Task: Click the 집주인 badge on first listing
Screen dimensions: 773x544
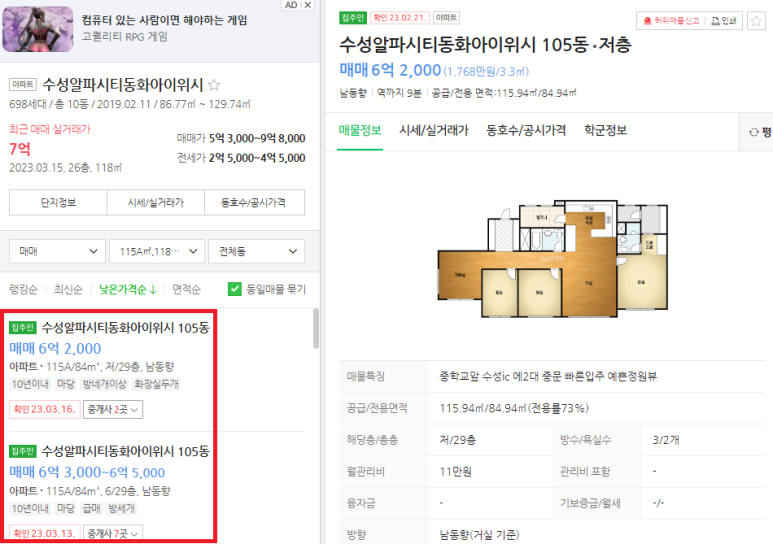Action: (22, 327)
